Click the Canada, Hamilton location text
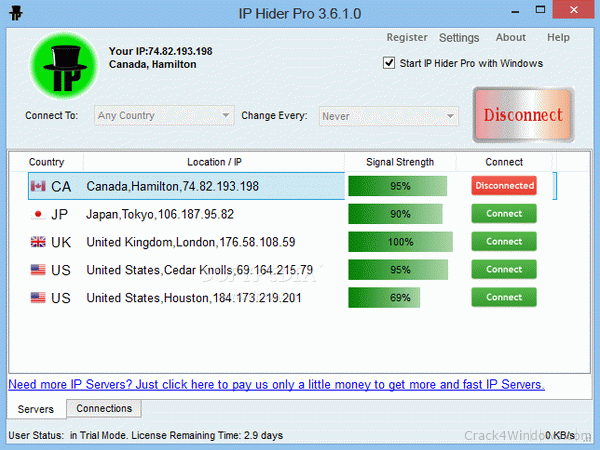The image size is (600, 450). pos(153,64)
